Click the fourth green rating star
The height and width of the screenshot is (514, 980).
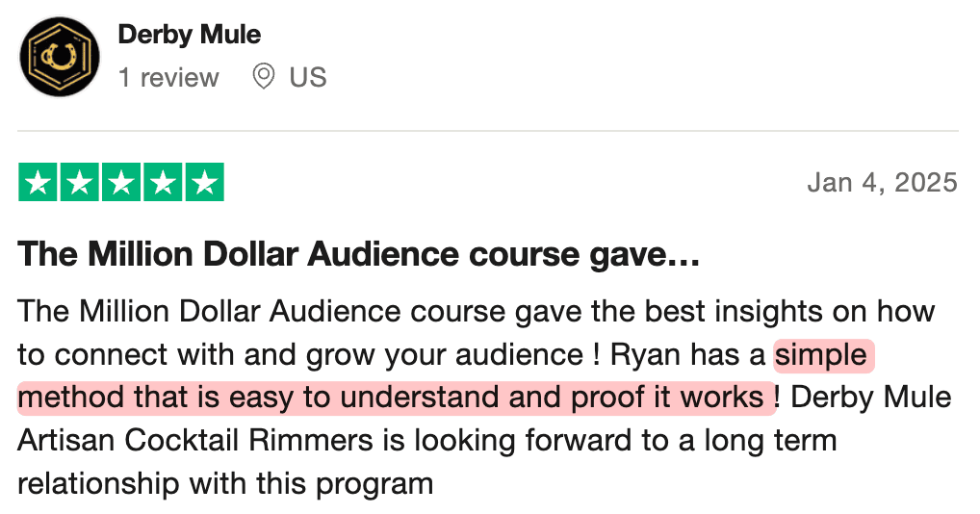(163, 183)
